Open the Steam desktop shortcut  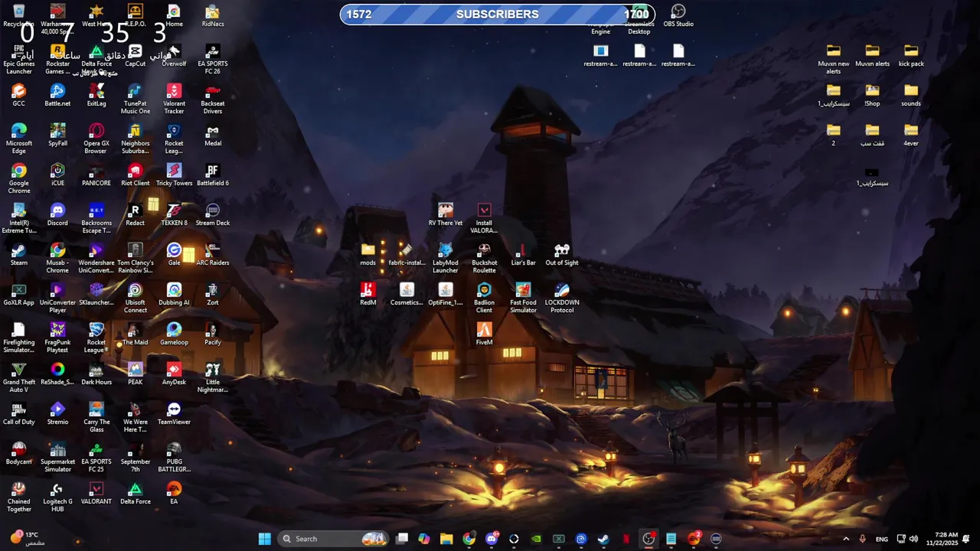(x=19, y=254)
